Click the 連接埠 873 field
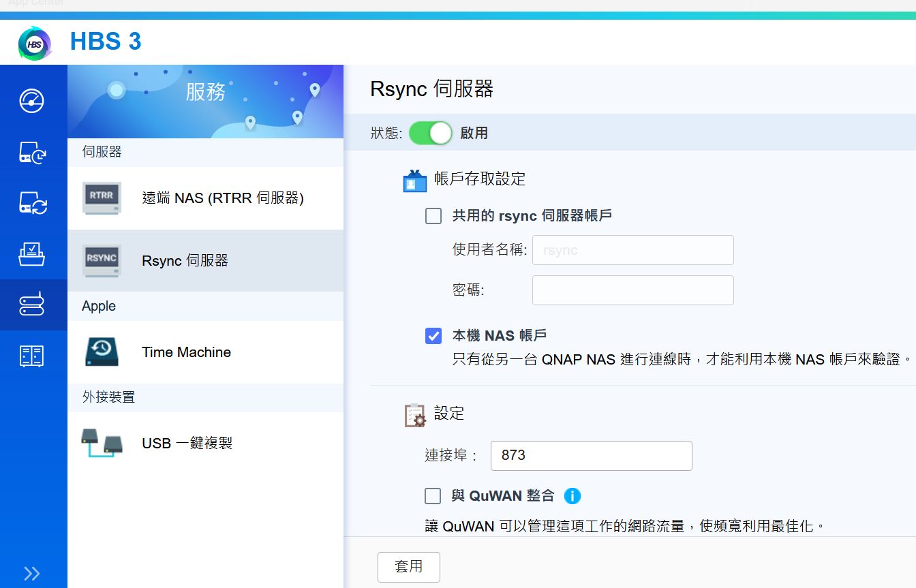Viewport: 916px width, 588px height. [x=592, y=456]
